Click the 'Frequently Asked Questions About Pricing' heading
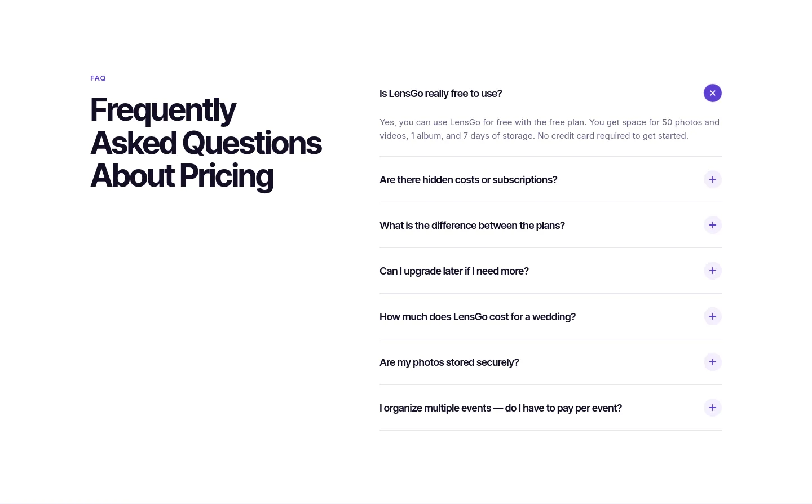Screen dimensions: 812x504 click(x=206, y=143)
